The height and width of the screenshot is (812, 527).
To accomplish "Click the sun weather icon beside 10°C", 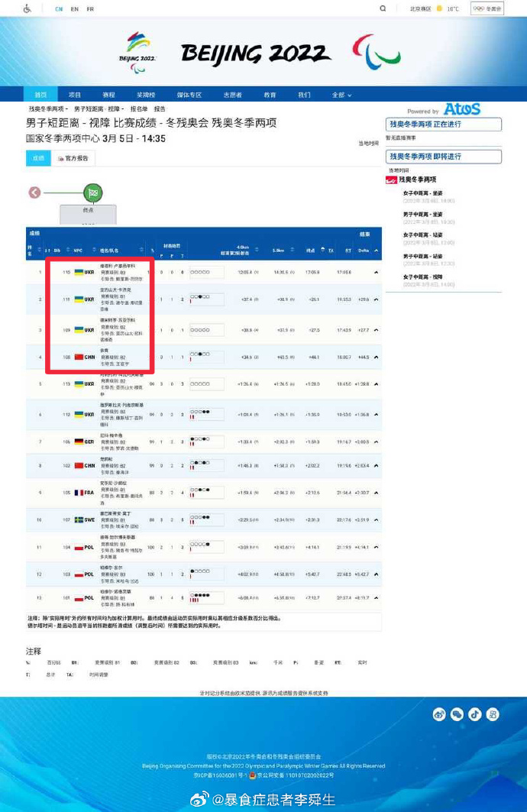I will tap(439, 8).
